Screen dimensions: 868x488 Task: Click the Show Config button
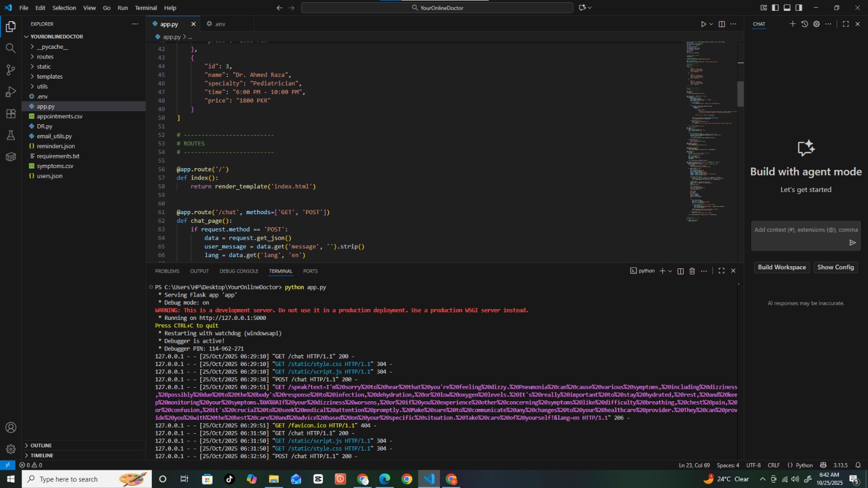[x=835, y=267]
